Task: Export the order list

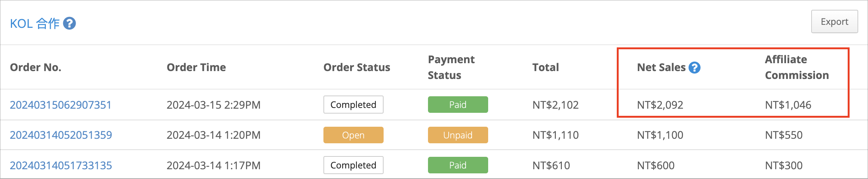Action: click(x=834, y=21)
